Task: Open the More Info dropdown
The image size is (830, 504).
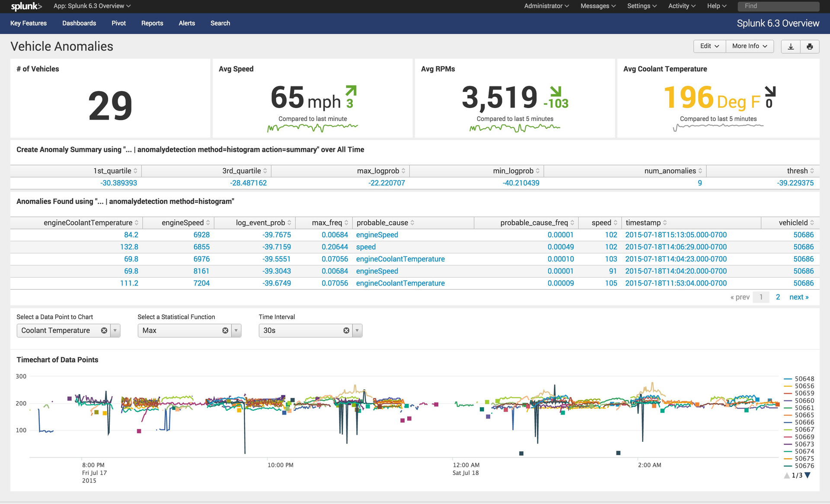Action: pyautogui.click(x=749, y=46)
